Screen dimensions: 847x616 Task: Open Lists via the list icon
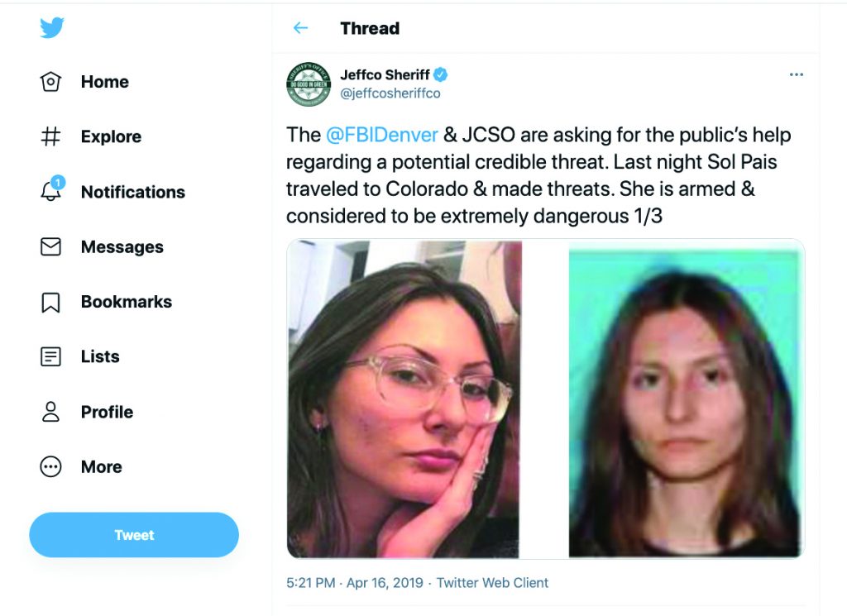[50, 356]
